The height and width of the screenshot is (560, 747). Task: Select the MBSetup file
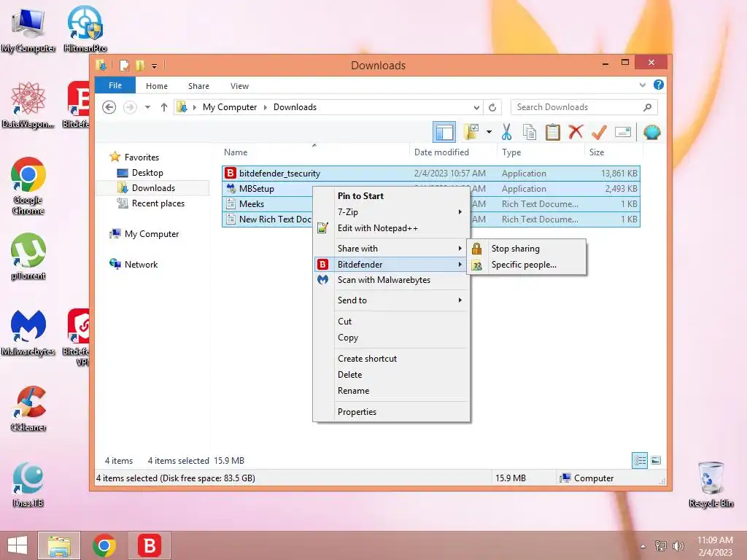click(267, 189)
